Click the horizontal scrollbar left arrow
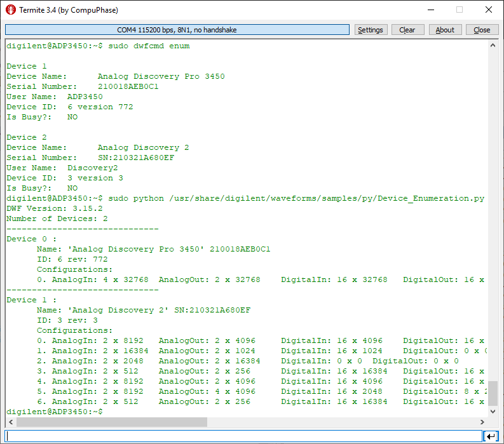The image size is (504, 444). (11, 422)
